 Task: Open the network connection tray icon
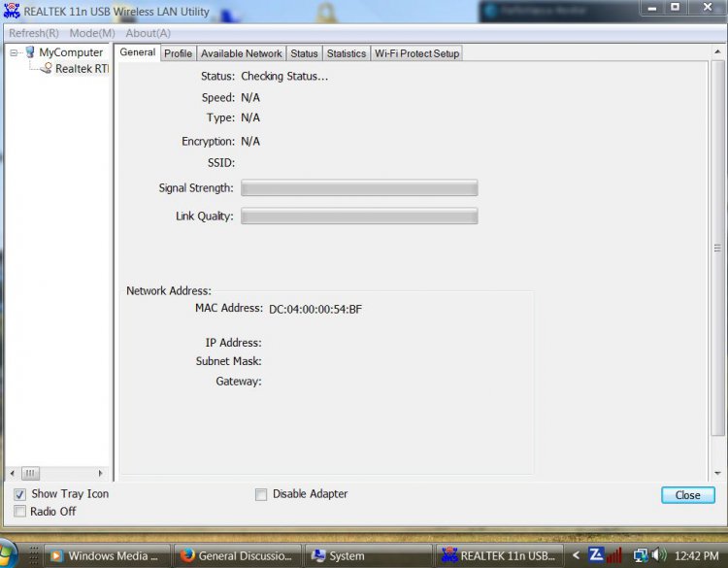pyautogui.click(x=641, y=555)
